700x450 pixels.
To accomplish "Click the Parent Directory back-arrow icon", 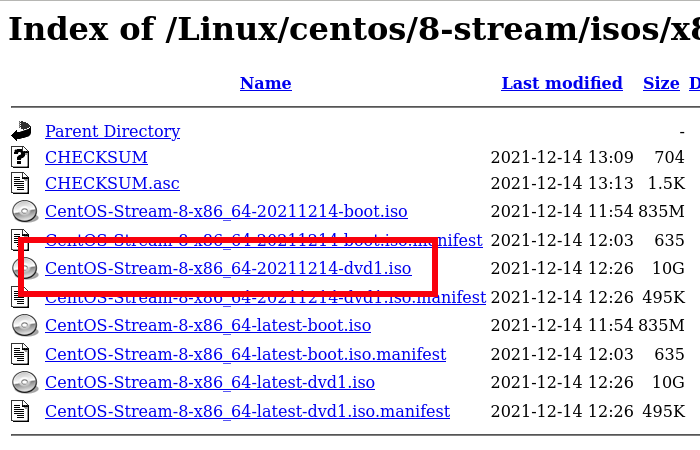I will [22, 131].
